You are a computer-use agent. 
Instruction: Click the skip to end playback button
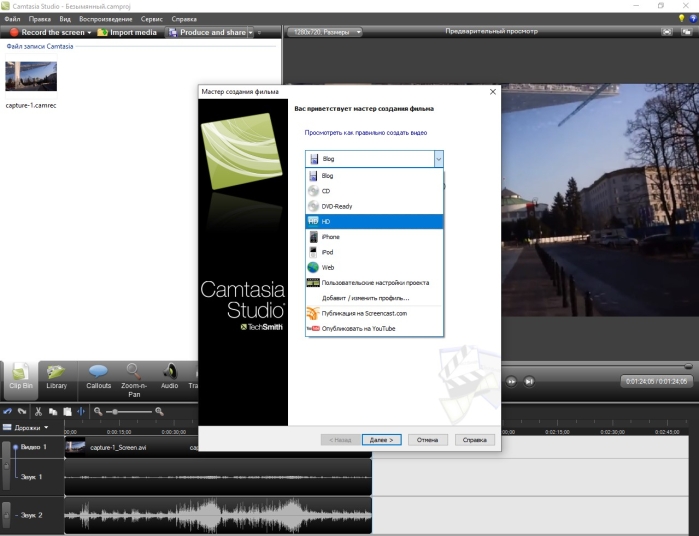pyautogui.click(x=529, y=381)
